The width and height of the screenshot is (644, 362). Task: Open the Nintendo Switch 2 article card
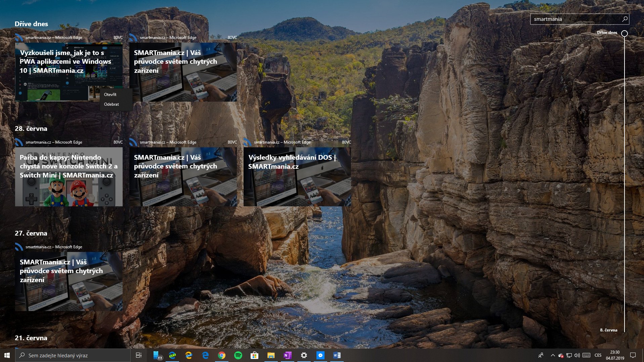pyautogui.click(x=69, y=176)
